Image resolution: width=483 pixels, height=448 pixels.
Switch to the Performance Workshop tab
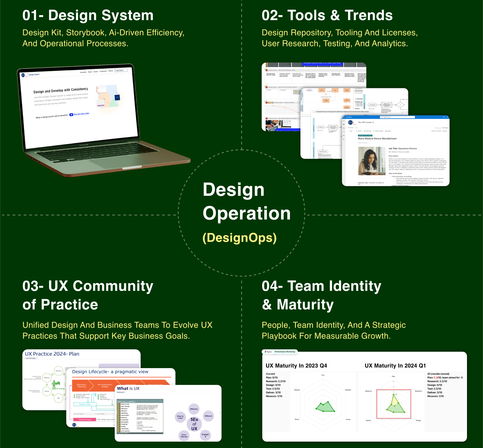(x=285, y=352)
